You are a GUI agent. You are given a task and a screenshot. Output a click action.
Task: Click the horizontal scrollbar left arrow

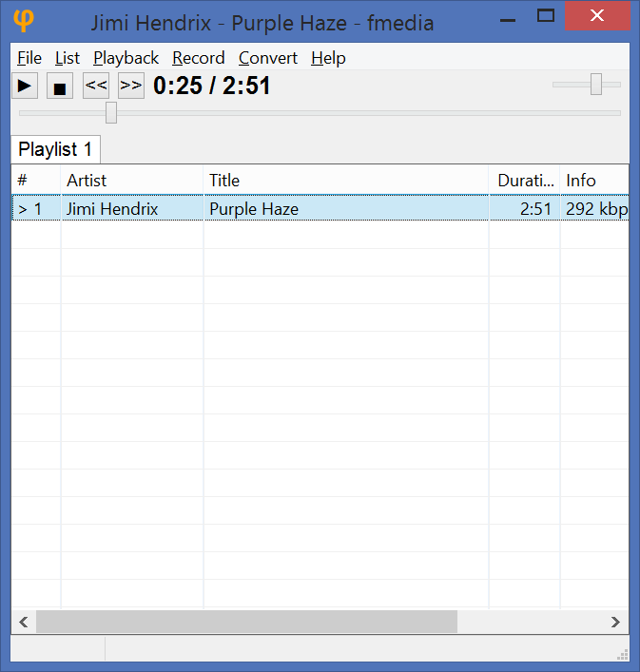coord(24,622)
